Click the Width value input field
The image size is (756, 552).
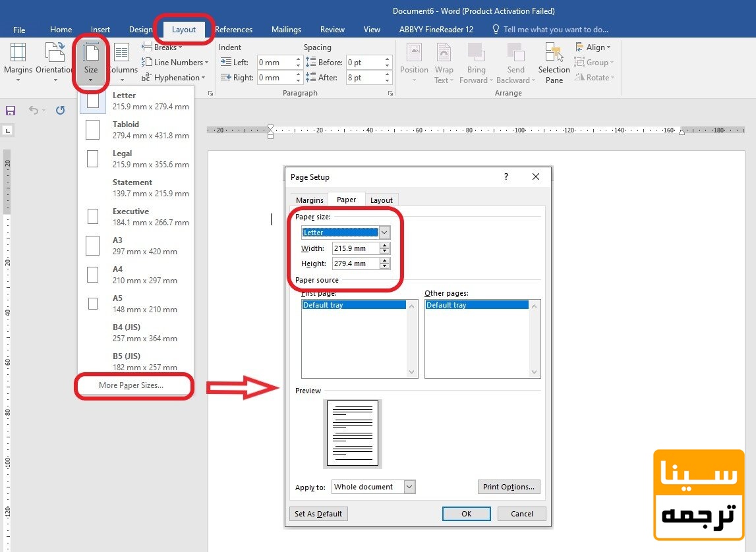pyautogui.click(x=356, y=249)
